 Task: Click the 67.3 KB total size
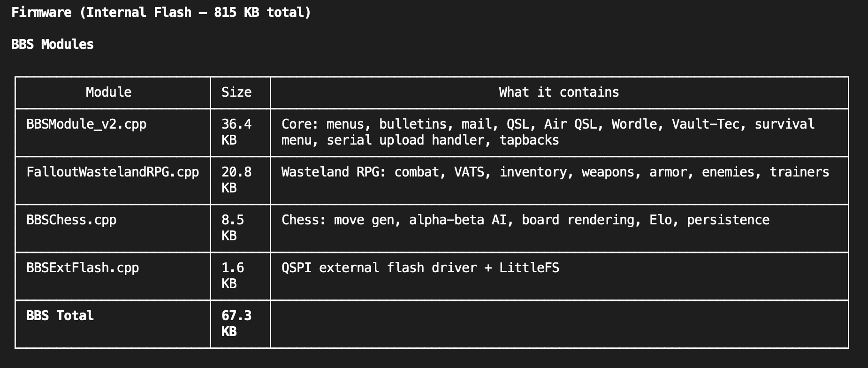click(x=236, y=323)
